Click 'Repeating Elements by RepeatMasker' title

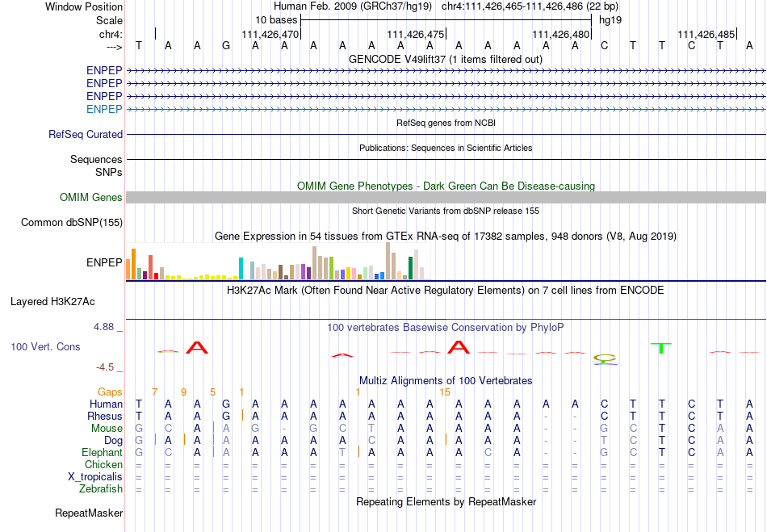446,501
